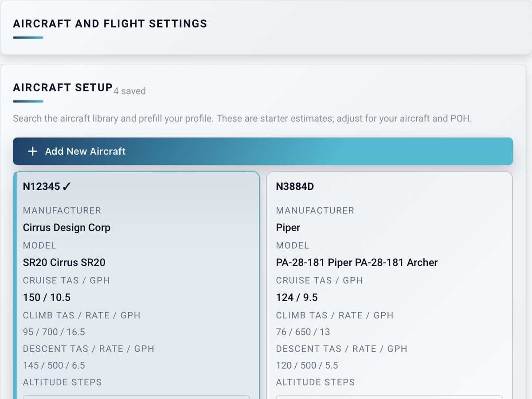Click the Cruise TAS / GPH label on the N3884D card

(x=319, y=280)
